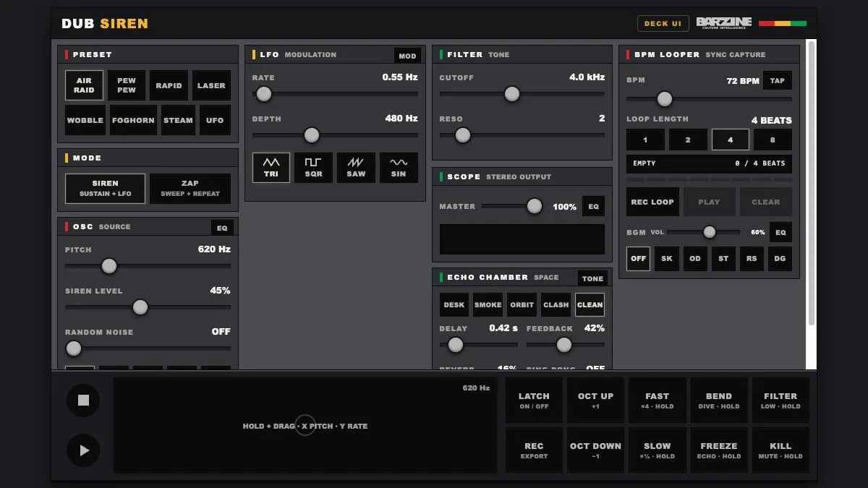Start recording with REC LOOP
Viewport: 868px width, 488px height.
click(x=652, y=202)
